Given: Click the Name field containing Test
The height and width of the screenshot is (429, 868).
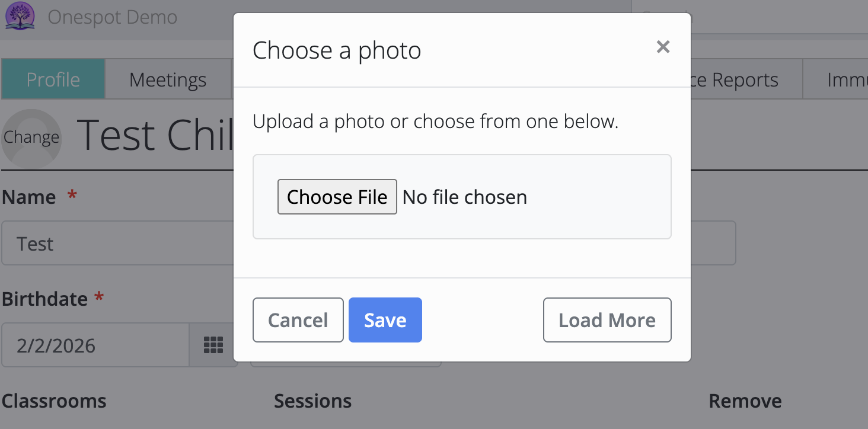Looking at the screenshot, I should tap(119, 244).
